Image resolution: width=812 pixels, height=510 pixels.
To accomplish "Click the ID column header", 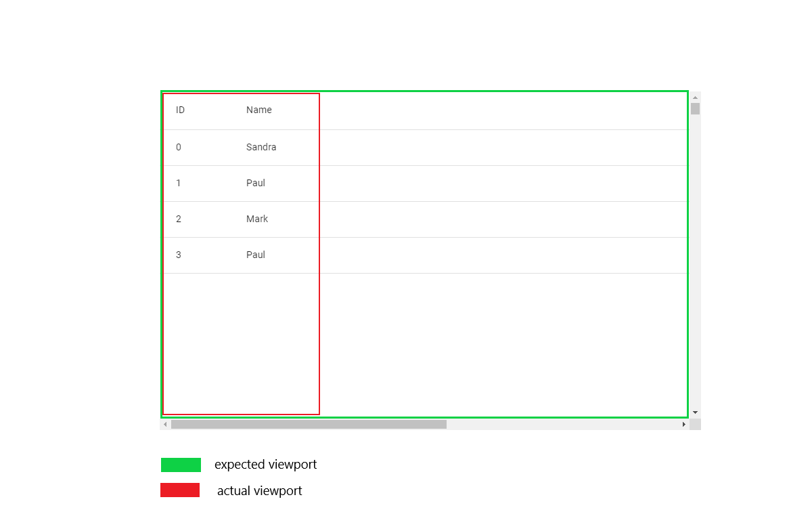I will (180, 110).
